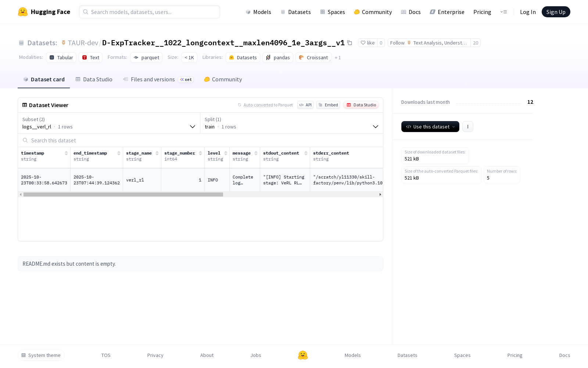Filter by parquet format tag
This screenshot has width=588, height=368.
point(146,57)
